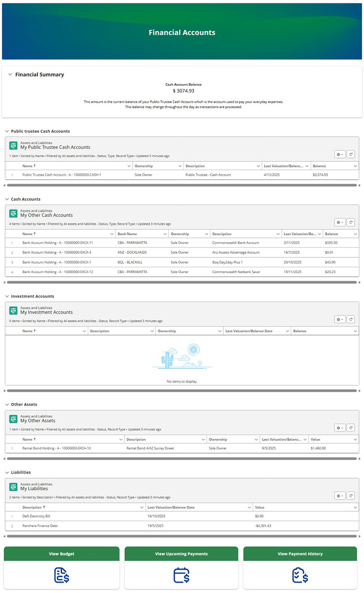Click the $335.50 balance cell
Image resolution: width=364 pixels, height=593 pixels.
click(331, 243)
